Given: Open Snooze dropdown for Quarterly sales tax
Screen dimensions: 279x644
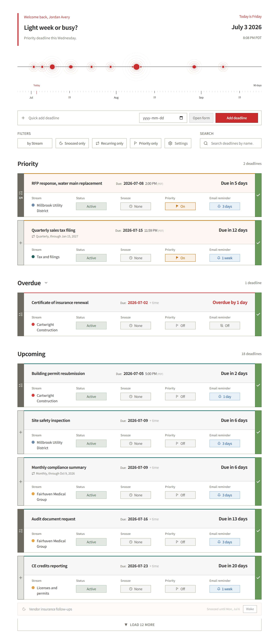Looking at the screenshot, I should click(136, 258).
